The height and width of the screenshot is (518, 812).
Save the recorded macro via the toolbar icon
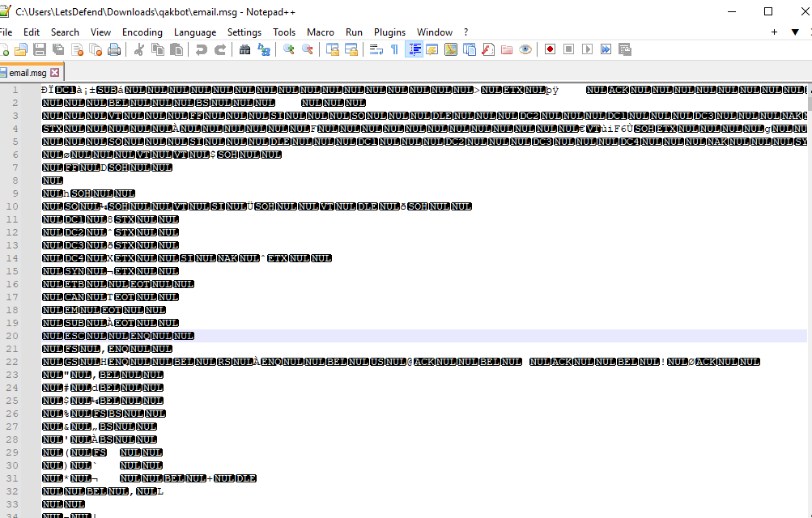tap(625, 49)
